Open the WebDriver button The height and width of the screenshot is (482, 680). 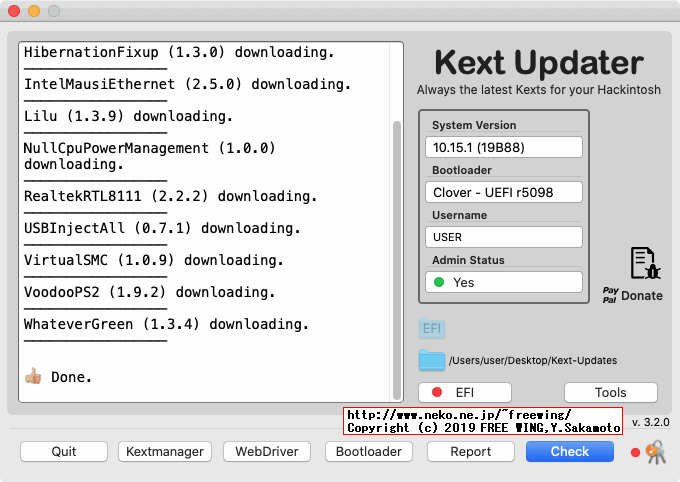267,452
